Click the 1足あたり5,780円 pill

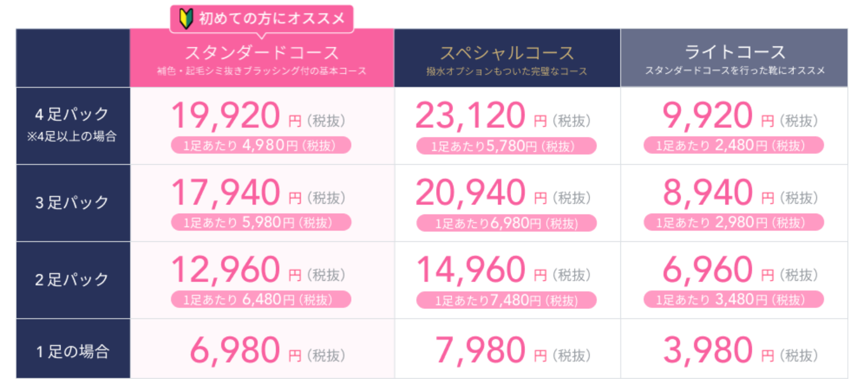coord(506,146)
